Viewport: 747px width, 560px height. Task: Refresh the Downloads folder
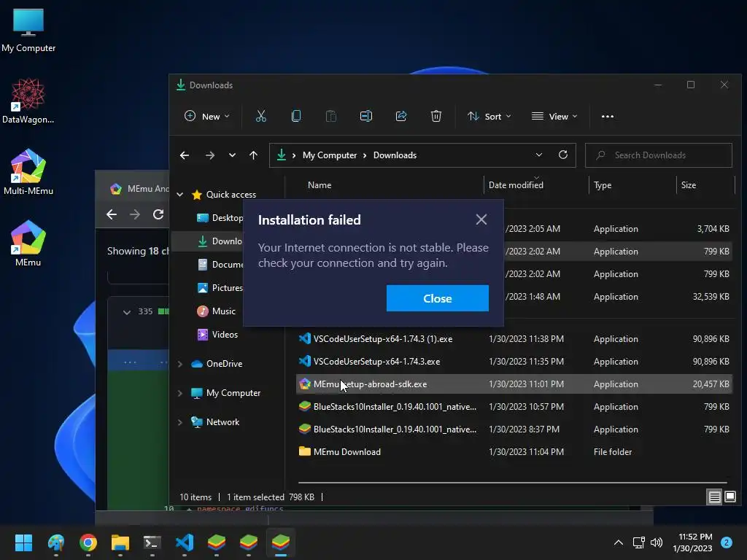[x=563, y=155]
